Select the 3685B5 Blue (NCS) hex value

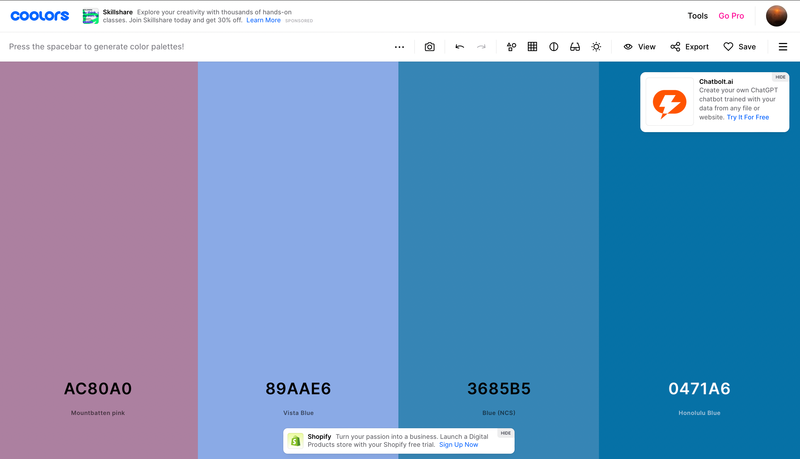(498, 389)
